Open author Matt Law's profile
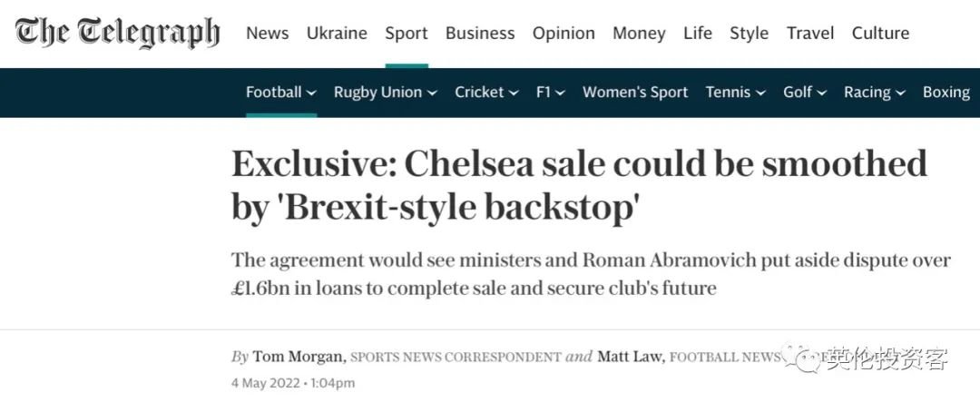The height and width of the screenshot is (402, 980). 632,357
